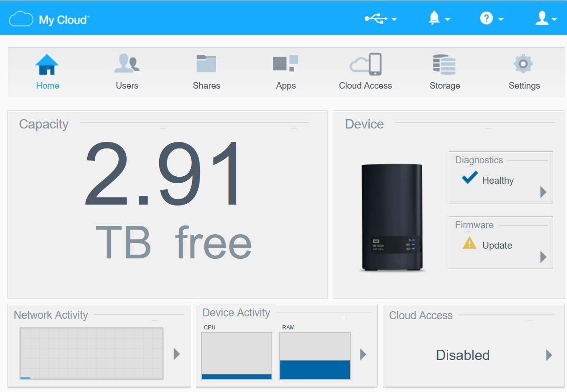Open the Storage section
This screenshot has width=567, height=392.
[x=444, y=64]
